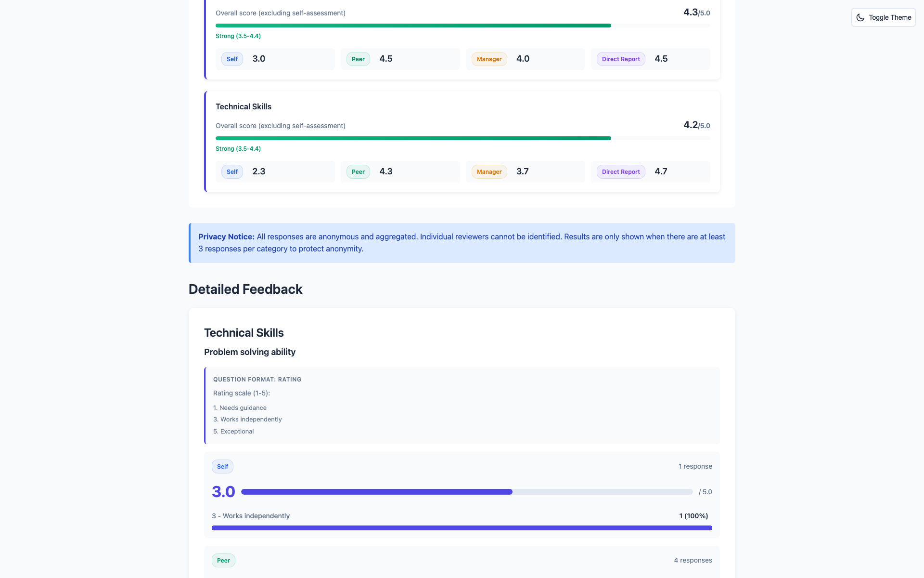924x578 pixels.
Task: Click the Direct Report badge showing 4.5
Action: point(620,59)
